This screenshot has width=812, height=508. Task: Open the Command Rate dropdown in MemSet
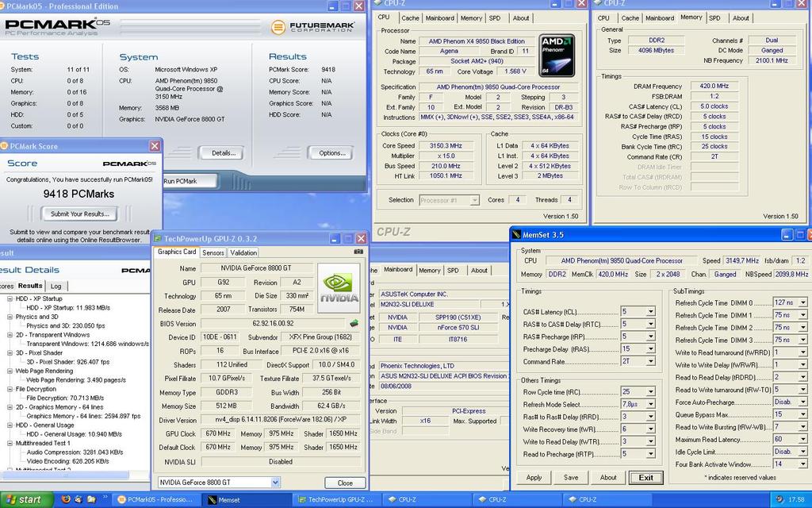(651, 361)
